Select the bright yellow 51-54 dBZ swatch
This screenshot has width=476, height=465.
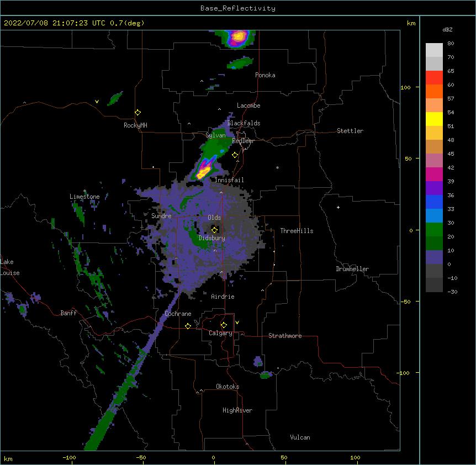[x=434, y=119]
